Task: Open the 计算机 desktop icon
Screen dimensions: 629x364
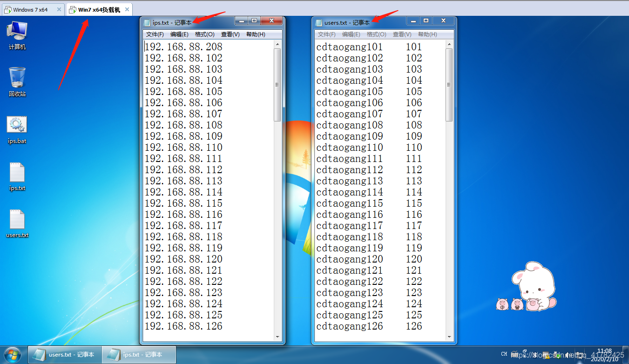Action: coord(17,35)
